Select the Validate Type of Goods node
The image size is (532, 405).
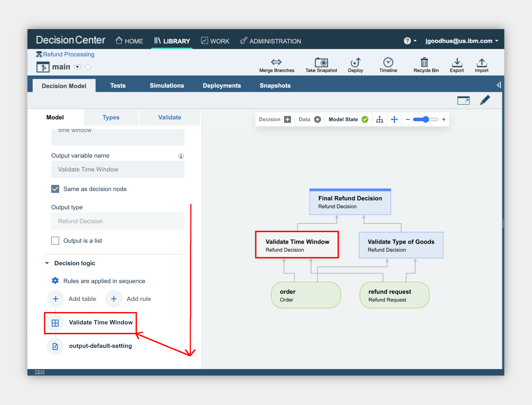(401, 245)
